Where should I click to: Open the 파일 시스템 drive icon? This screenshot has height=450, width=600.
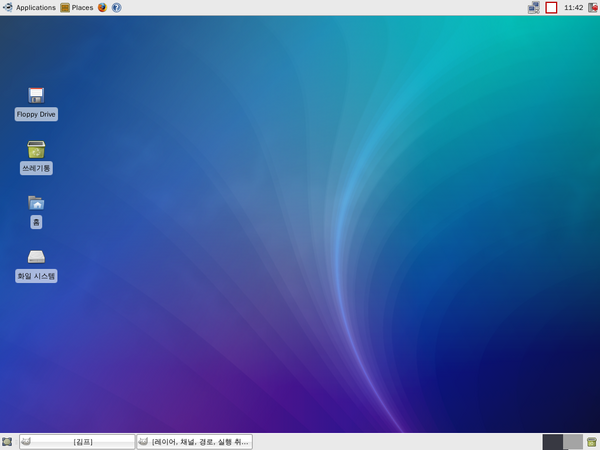36,257
